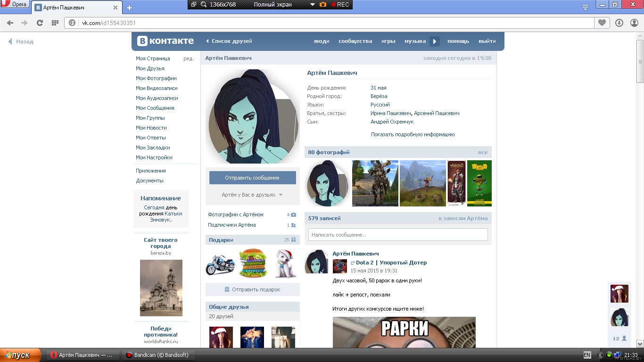Screen dimensions: 644x362
Task: Expand the 'Артём у Вас в друзьях' dropdown
Action: [x=252, y=195]
